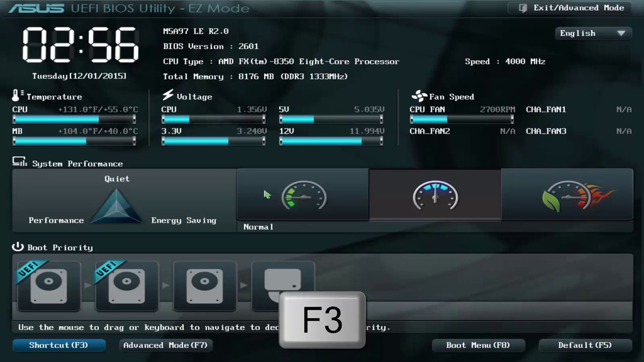This screenshot has height=362, width=644.
Task: Click the third boot drive icon
Action: (205, 286)
